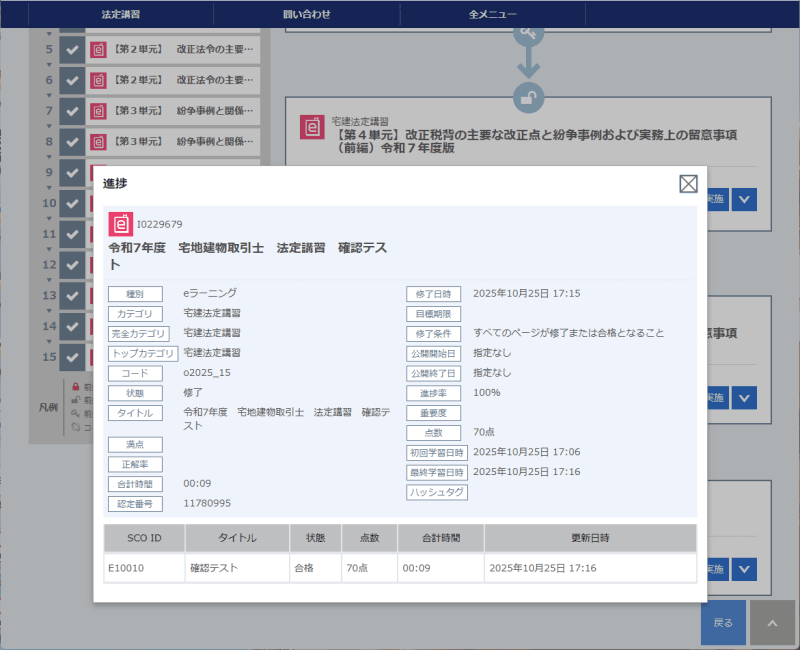Toggle the completion checkmark for row 5
Screen dimensions: 800x650
tap(72, 49)
